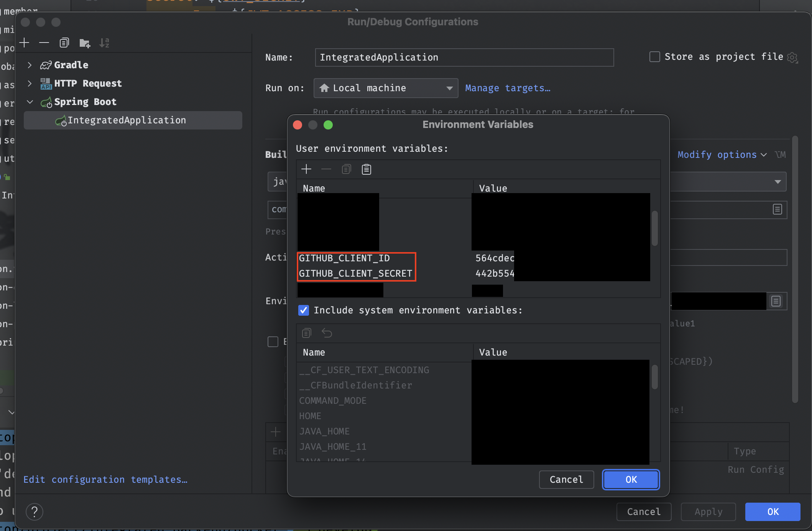Click the paste environment variables icon

366,169
